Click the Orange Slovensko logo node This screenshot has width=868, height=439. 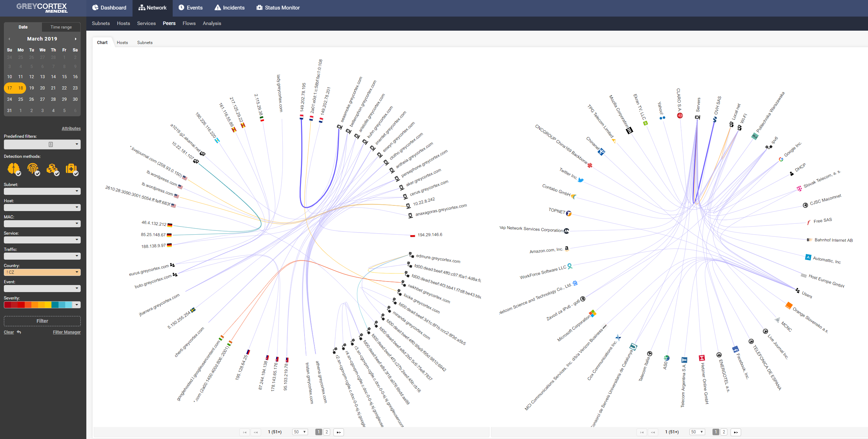point(789,305)
